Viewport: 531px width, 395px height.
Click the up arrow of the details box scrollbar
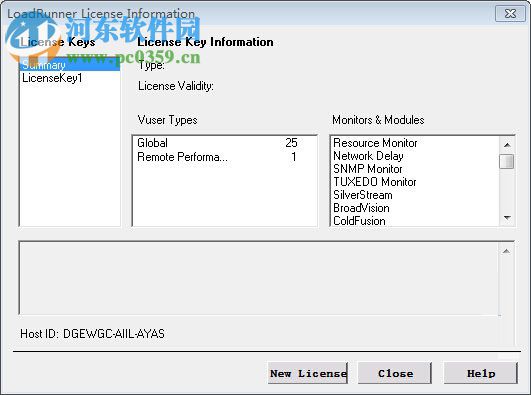[506, 251]
